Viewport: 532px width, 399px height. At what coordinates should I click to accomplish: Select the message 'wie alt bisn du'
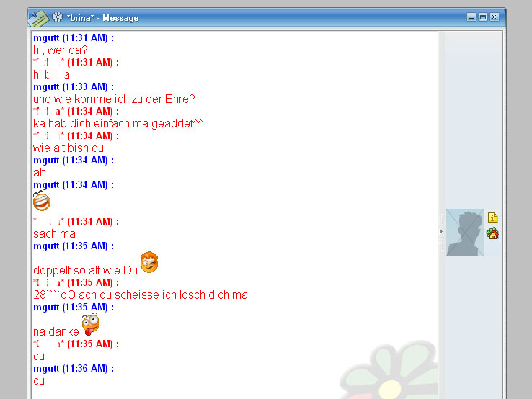[68, 148]
